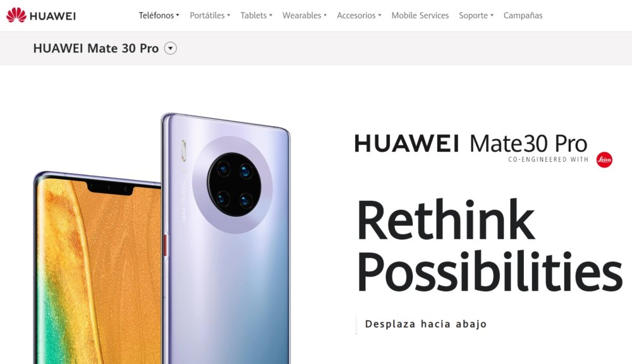This screenshot has width=632, height=364.
Task: Click the CO-ENGINEERED WITH text label
Action: [x=548, y=160]
